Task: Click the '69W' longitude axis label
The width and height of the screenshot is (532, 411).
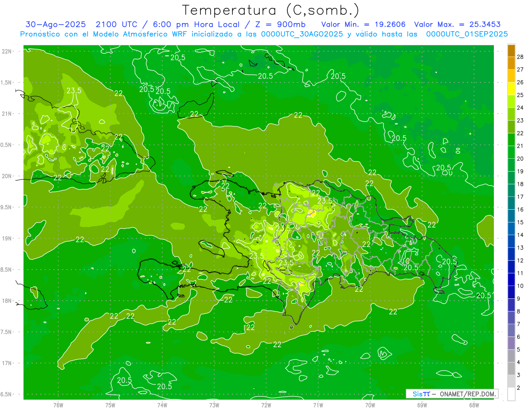Action: click(422, 405)
